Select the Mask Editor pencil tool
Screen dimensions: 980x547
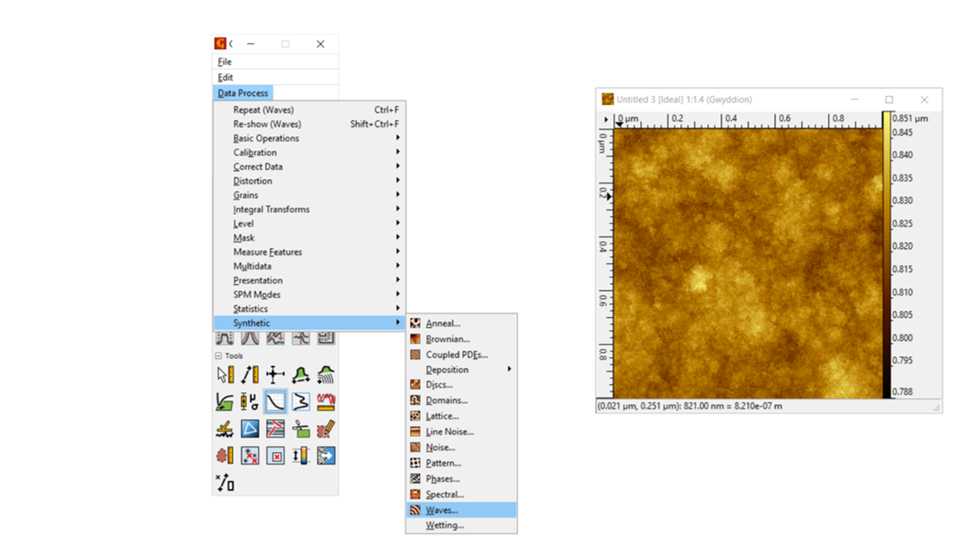coord(326,429)
